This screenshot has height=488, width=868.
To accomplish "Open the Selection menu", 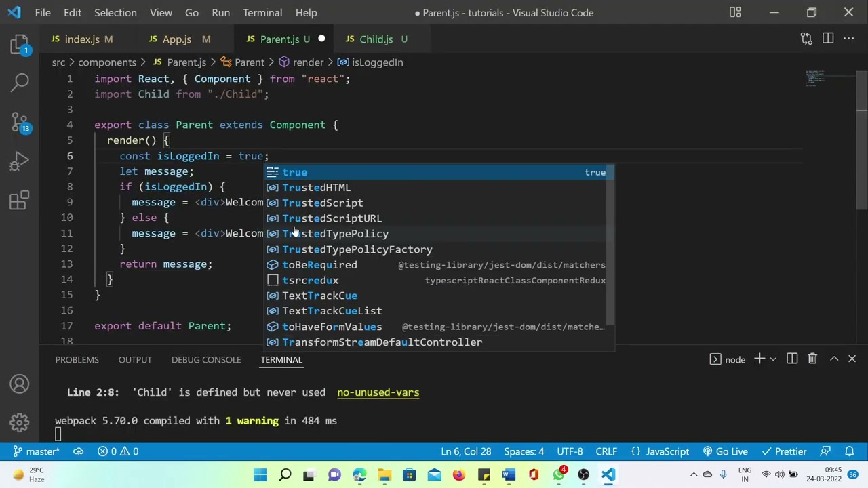I will pyautogui.click(x=115, y=12).
